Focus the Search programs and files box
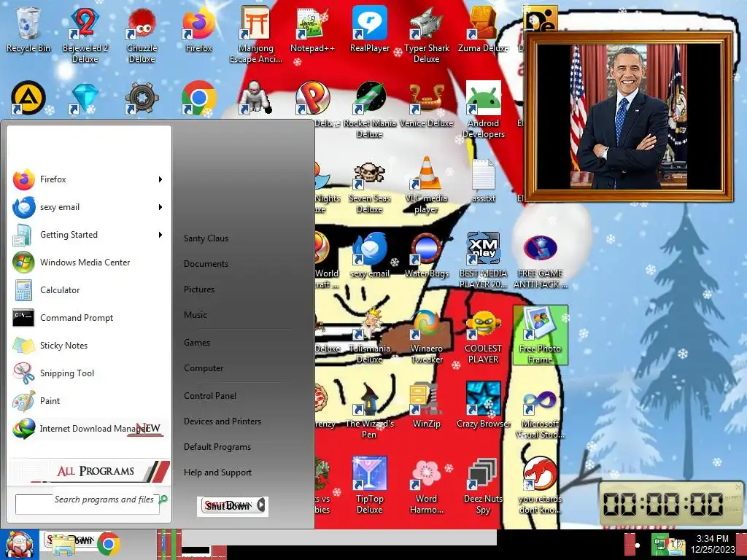This screenshot has width=747, height=560. click(88, 505)
